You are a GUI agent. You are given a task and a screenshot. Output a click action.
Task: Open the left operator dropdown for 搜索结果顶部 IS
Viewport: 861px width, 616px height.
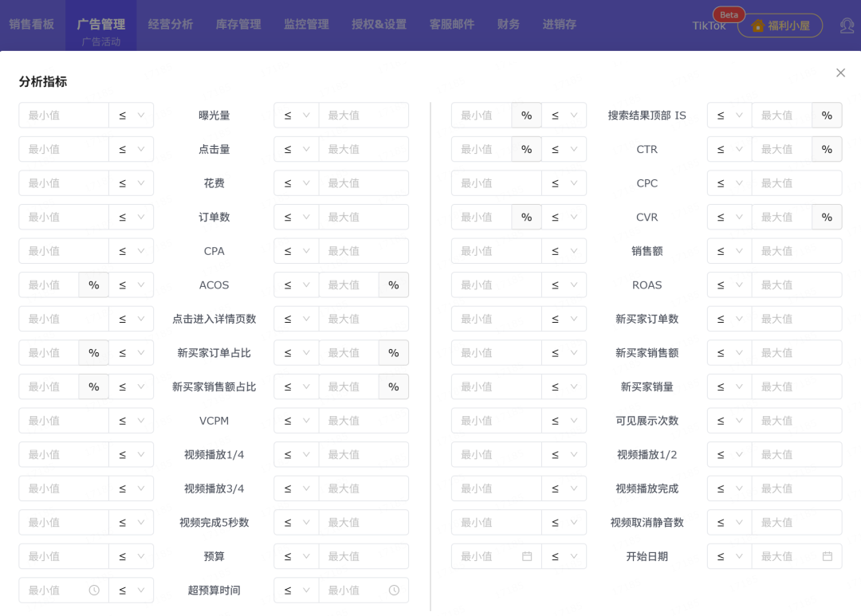click(x=564, y=116)
